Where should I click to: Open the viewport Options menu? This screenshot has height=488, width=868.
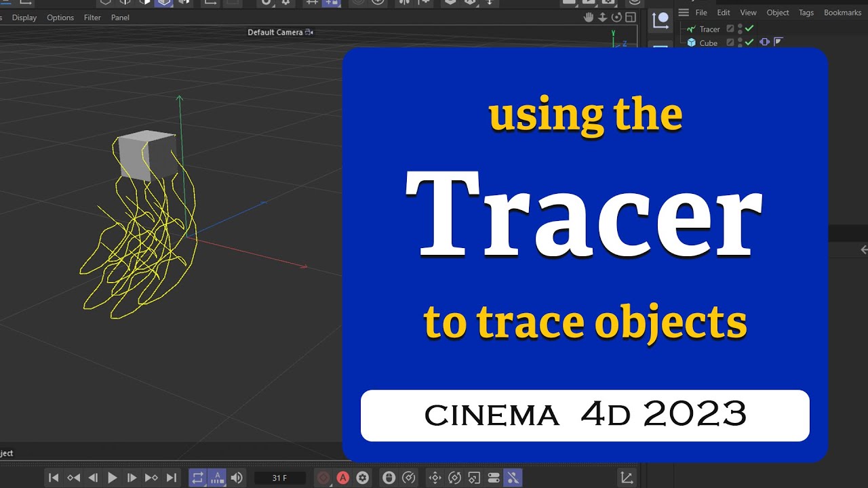pyautogui.click(x=60, y=18)
